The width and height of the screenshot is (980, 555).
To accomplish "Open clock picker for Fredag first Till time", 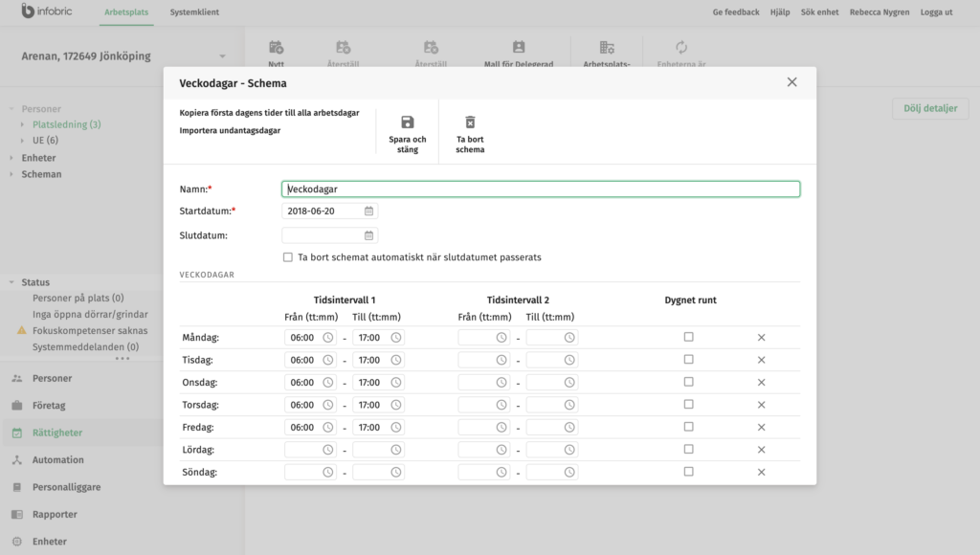I will [396, 427].
